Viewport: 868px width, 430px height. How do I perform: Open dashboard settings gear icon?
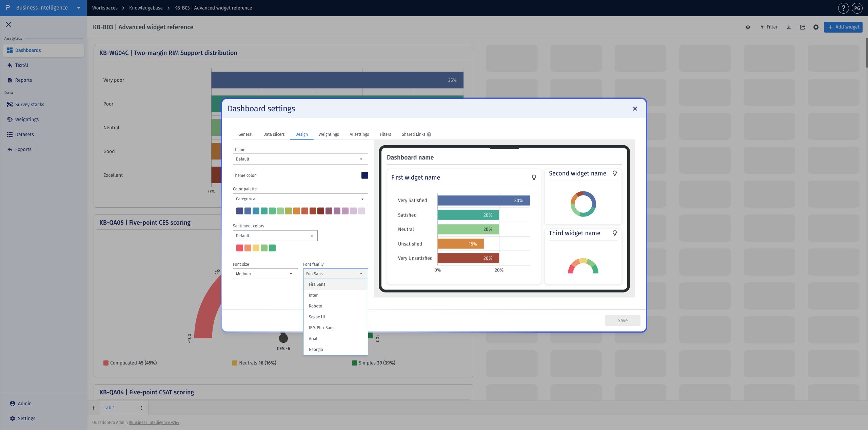[816, 27]
